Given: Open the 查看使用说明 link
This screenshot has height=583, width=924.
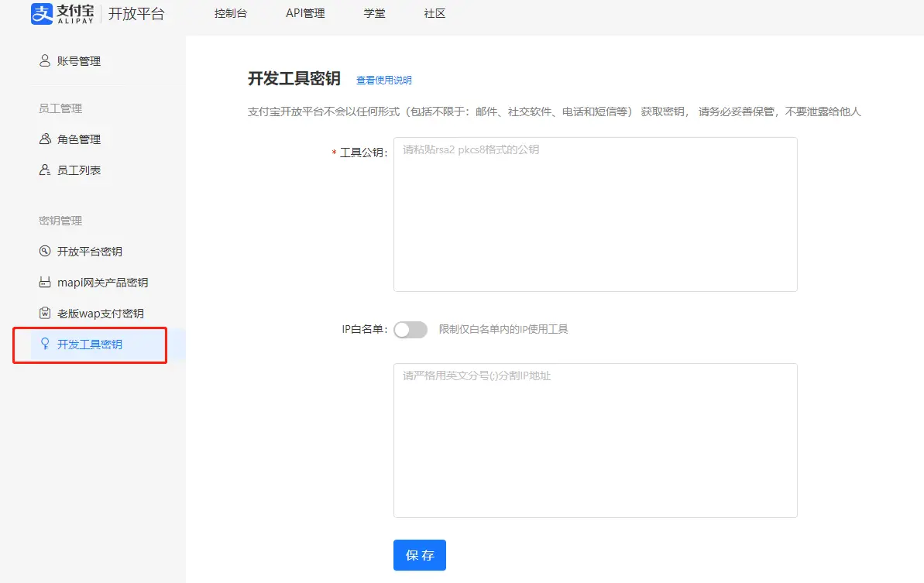Looking at the screenshot, I should tap(384, 80).
